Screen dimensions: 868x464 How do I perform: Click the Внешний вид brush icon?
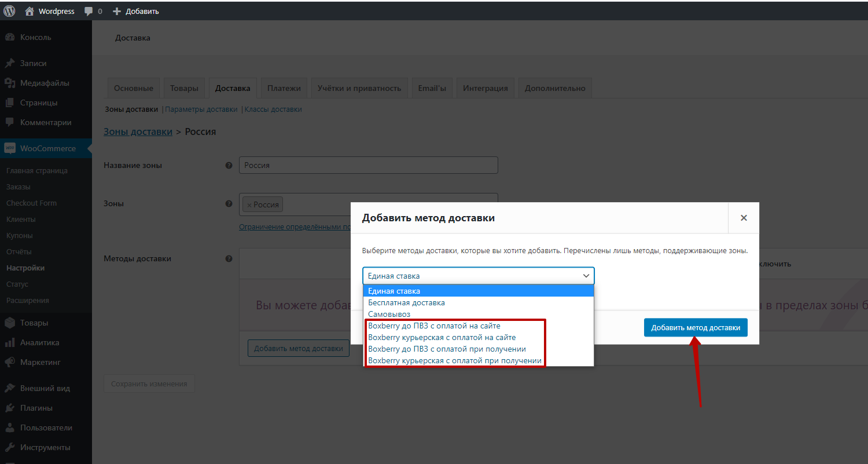click(x=10, y=388)
